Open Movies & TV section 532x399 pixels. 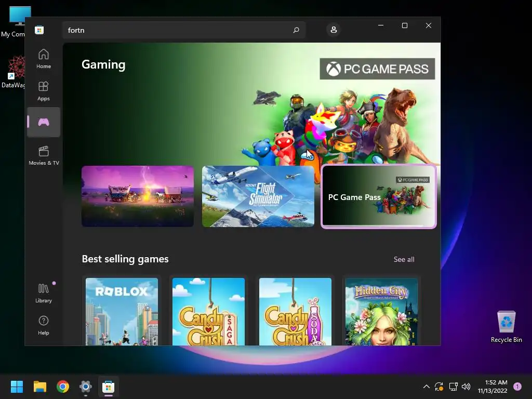pos(44,155)
